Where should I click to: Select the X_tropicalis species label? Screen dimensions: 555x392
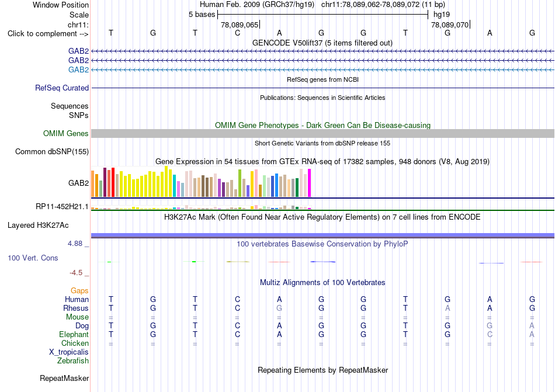click(69, 352)
